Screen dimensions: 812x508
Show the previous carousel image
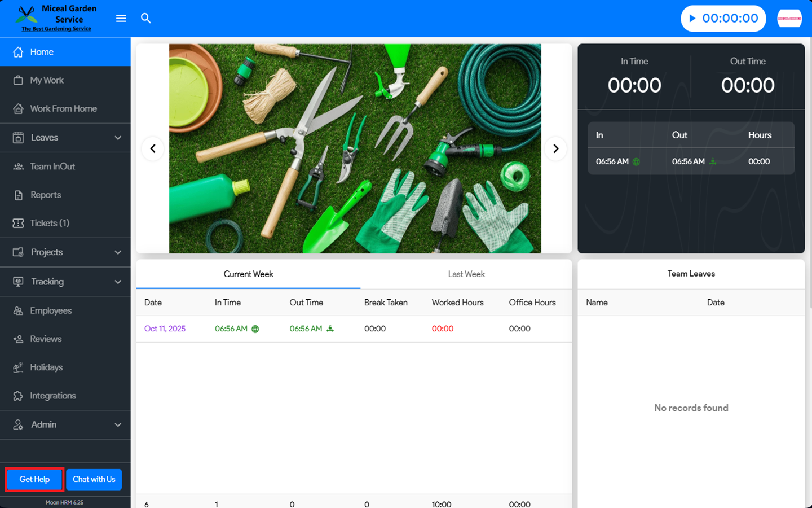tap(153, 149)
